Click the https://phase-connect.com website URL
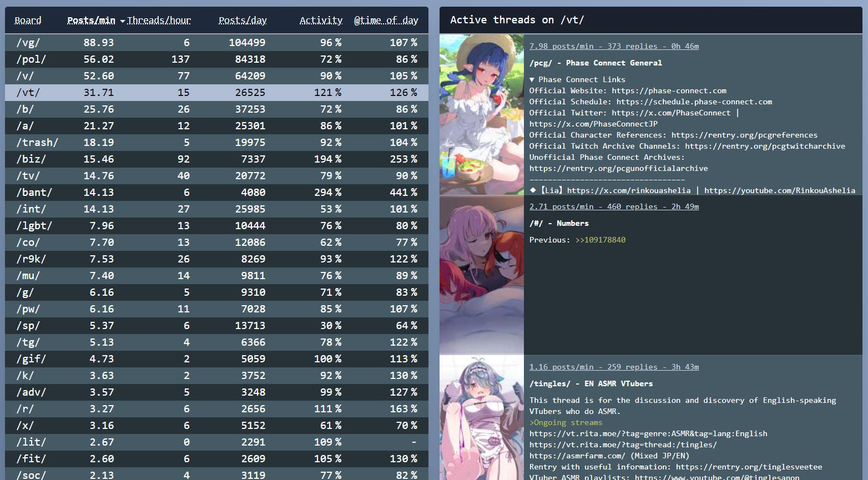Image resolution: width=868 pixels, height=480 pixels. (x=669, y=90)
